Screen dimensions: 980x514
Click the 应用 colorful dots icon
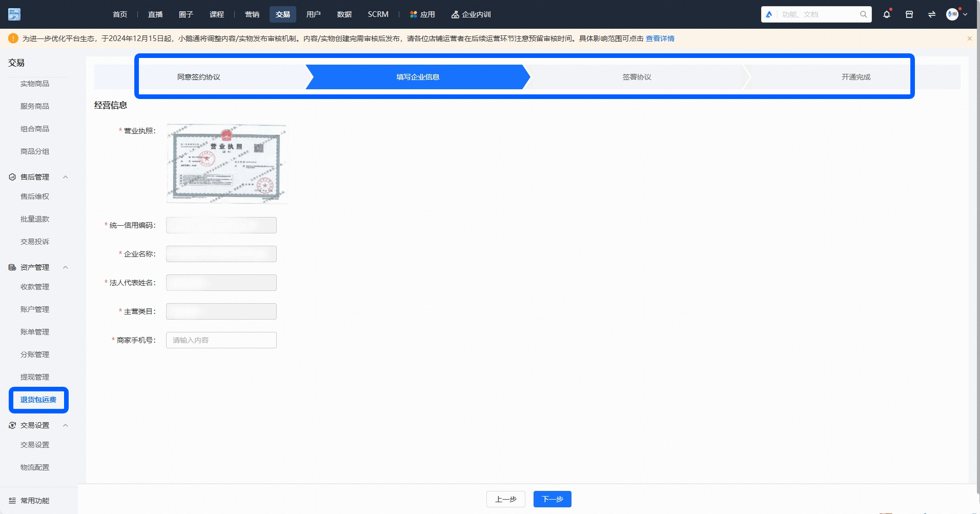click(414, 14)
